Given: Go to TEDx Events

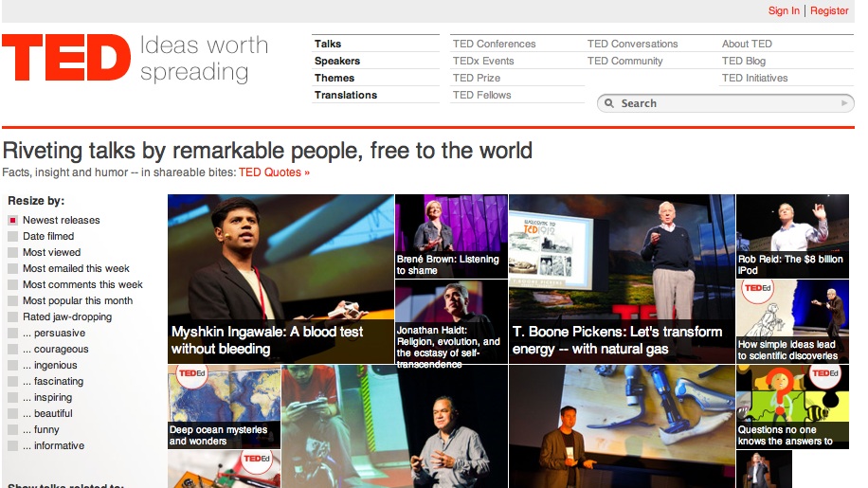Looking at the screenshot, I should [x=482, y=61].
